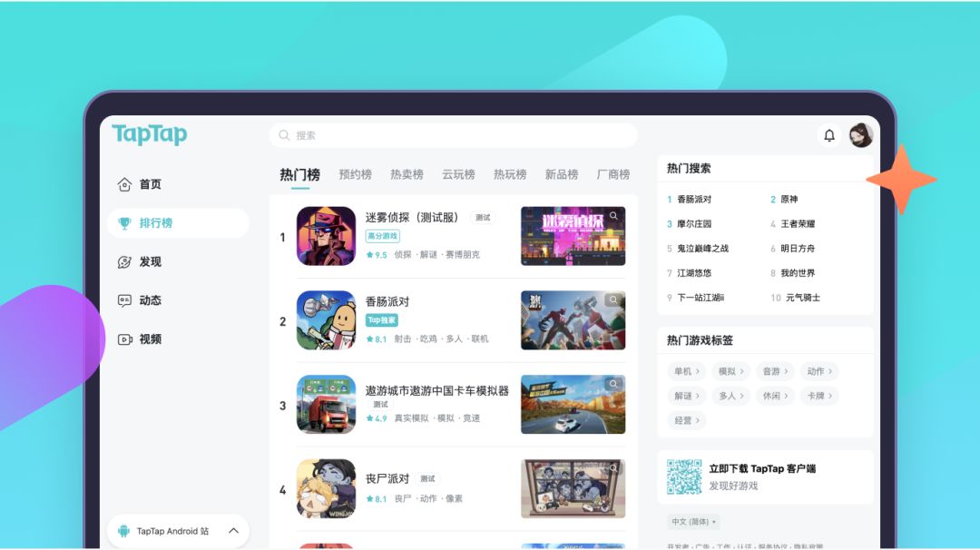Click the notification bell icon
This screenshot has width=980, height=550.
[x=829, y=135]
